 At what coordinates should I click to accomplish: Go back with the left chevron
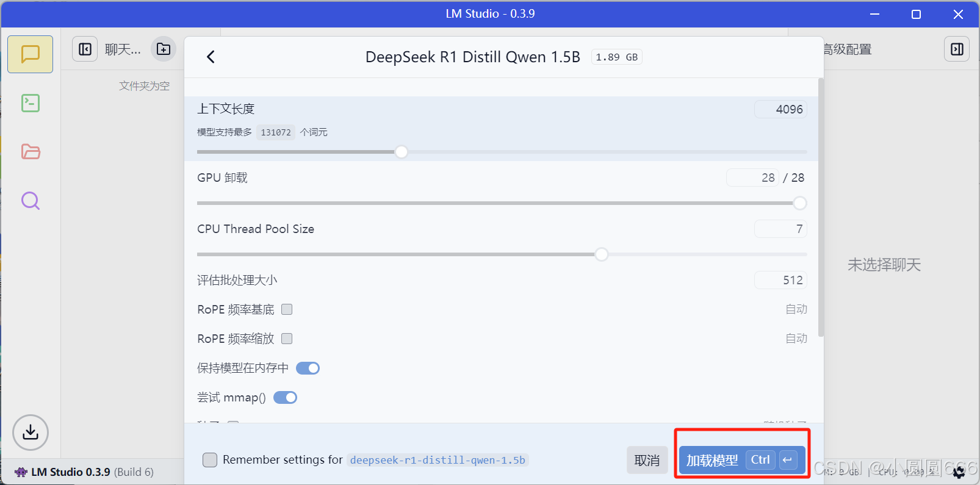[211, 57]
